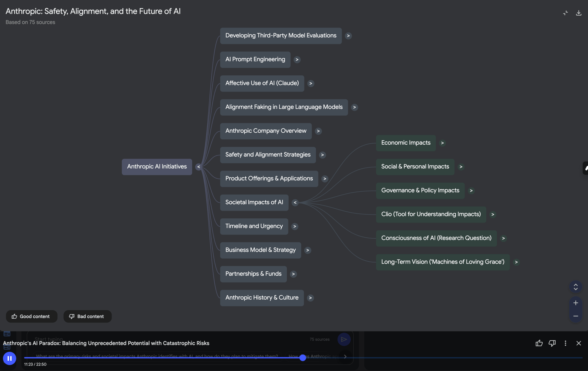The width and height of the screenshot is (588, 371).
Task: Click the Good content button
Action: [x=31, y=316]
